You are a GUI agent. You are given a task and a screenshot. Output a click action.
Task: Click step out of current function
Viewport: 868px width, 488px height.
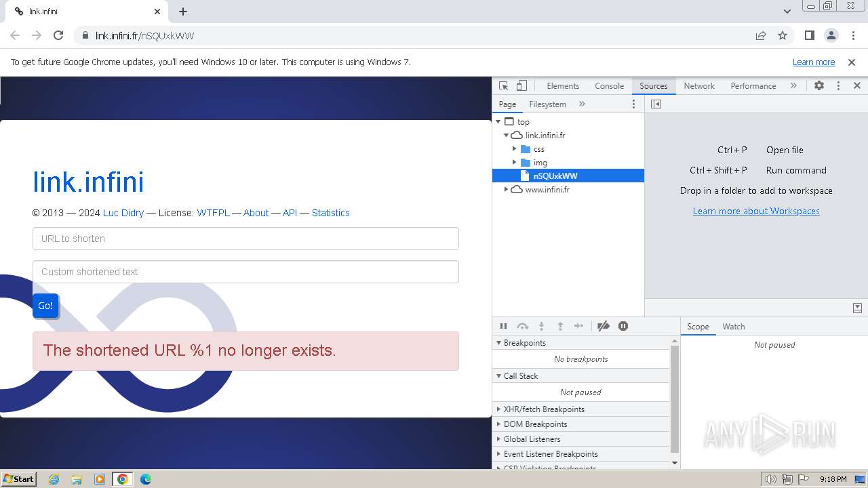pos(560,326)
